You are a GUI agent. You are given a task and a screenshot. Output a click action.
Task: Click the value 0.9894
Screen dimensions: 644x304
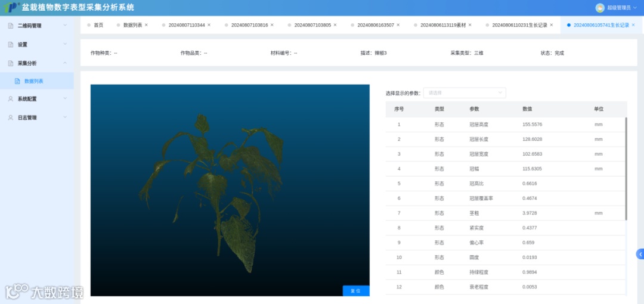click(530, 272)
